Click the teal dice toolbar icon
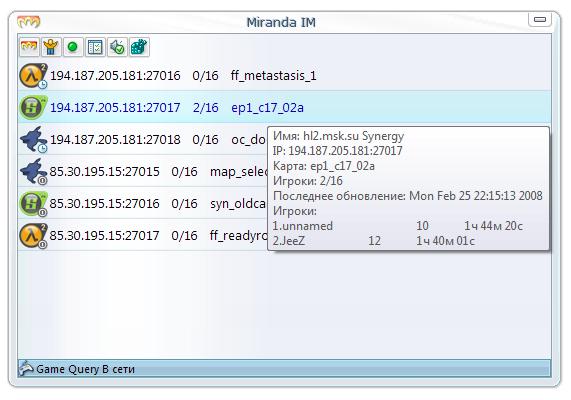The image size is (571, 400). pyautogui.click(x=139, y=47)
